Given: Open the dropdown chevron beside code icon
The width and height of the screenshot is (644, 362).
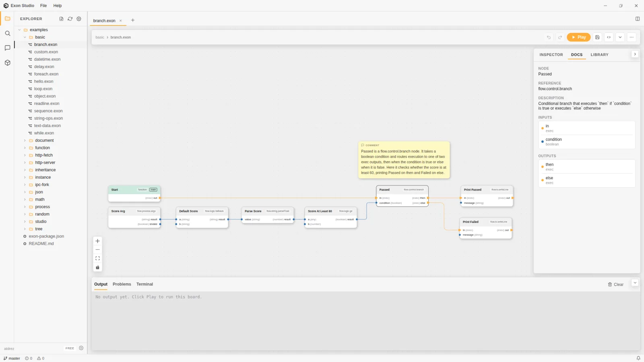Looking at the screenshot, I should [x=620, y=37].
